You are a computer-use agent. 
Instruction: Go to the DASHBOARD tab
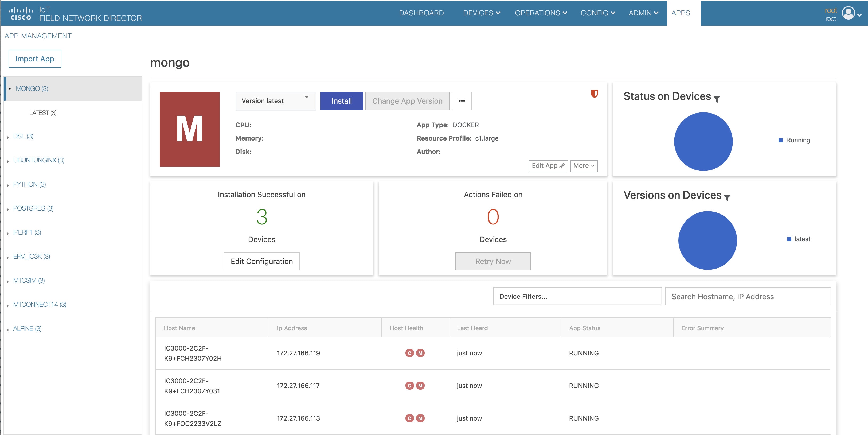click(421, 13)
